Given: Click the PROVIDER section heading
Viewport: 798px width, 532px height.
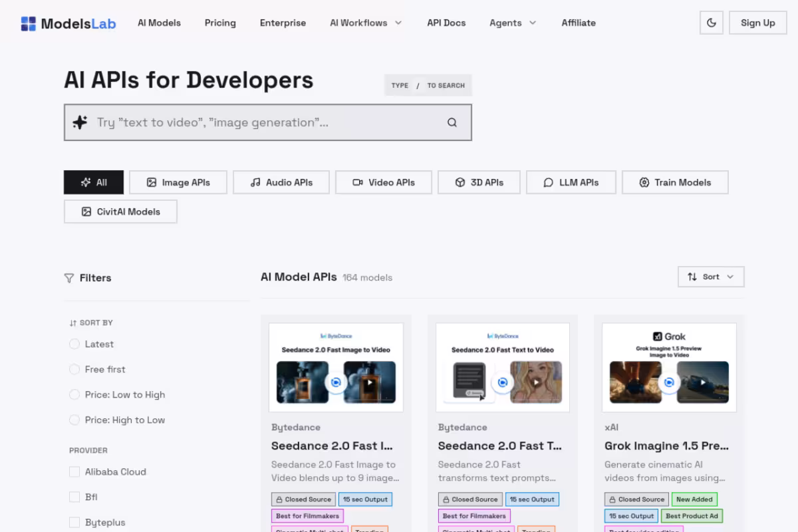Looking at the screenshot, I should [x=88, y=450].
